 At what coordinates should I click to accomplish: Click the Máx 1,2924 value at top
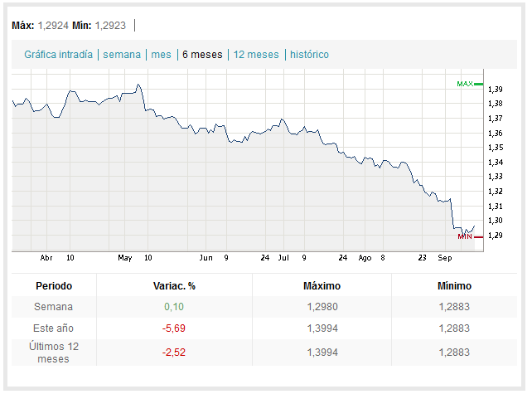(53, 26)
